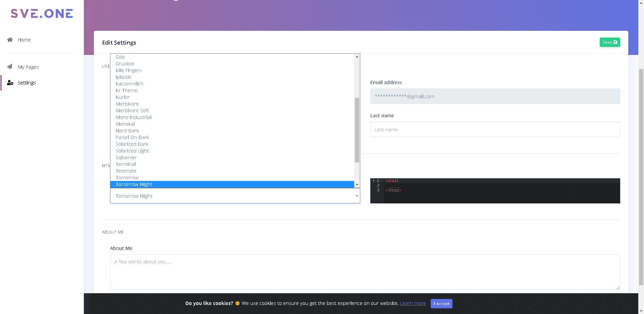Choose Iplastic theme option

point(232,77)
